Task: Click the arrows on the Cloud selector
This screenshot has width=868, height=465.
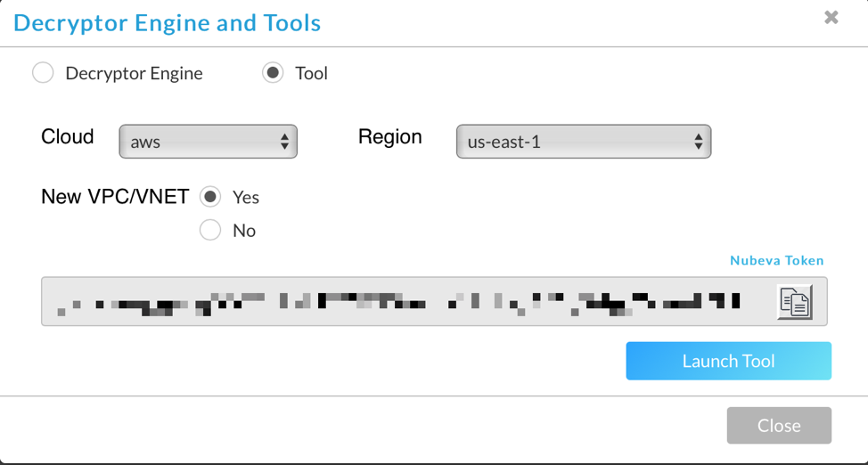Action: [x=284, y=142]
